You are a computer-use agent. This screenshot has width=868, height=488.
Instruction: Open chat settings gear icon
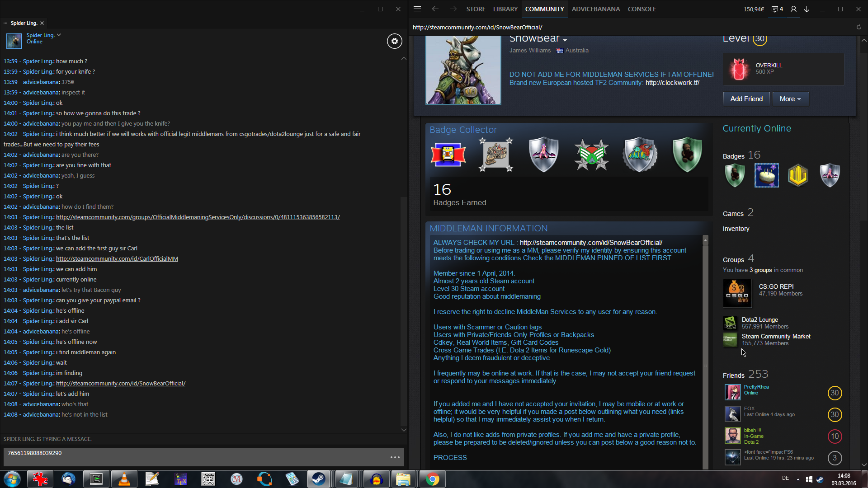pyautogui.click(x=394, y=41)
